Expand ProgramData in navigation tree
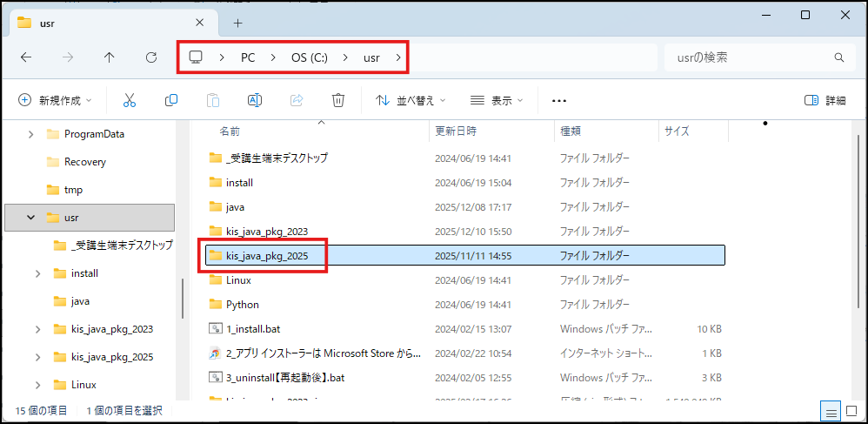Viewport: 868px width, 424px height. pos(30,134)
